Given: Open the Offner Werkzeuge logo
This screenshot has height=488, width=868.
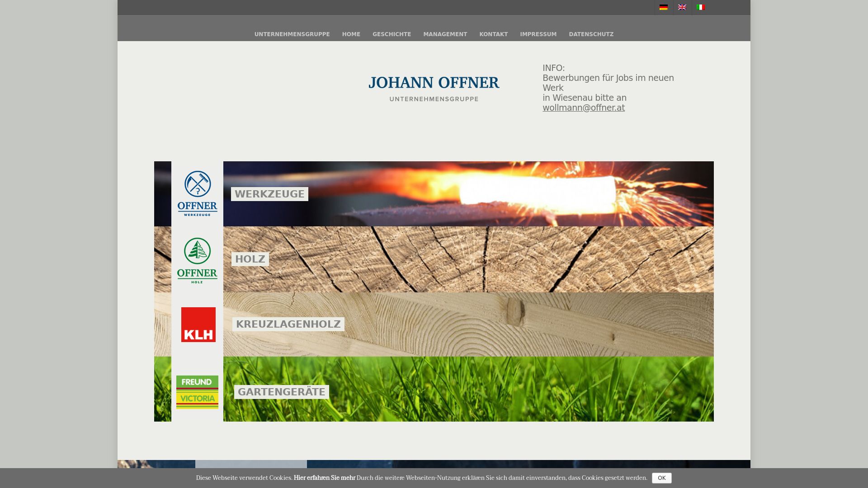Looking at the screenshot, I should (x=198, y=193).
